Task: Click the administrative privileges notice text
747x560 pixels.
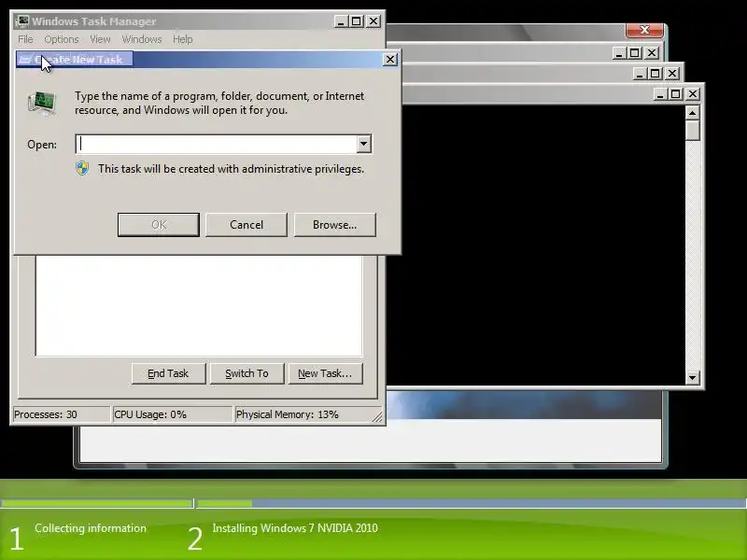Action: click(231, 169)
